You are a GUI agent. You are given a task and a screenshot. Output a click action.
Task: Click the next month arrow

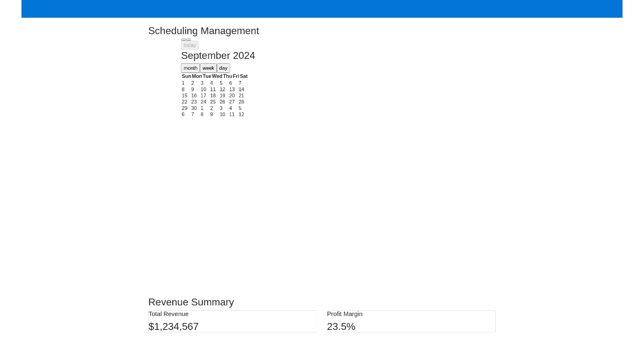188,39
